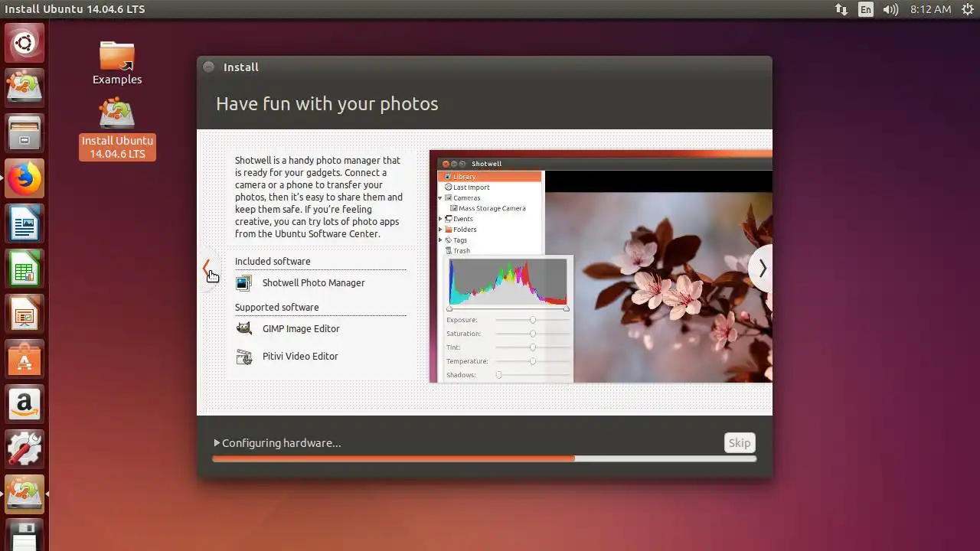The width and height of the screenshot is (980, 551).
Task: Open System Settings from the launcher
Action: (x=24, y=449)
